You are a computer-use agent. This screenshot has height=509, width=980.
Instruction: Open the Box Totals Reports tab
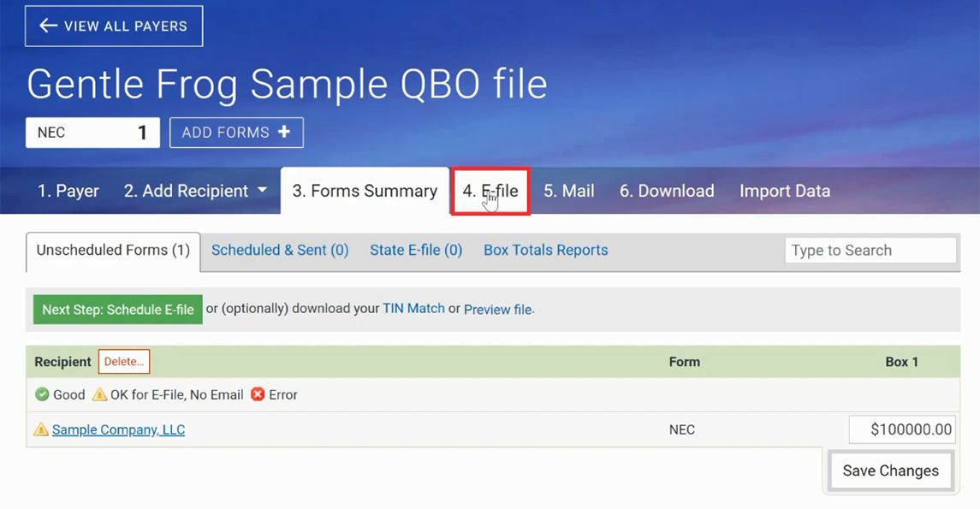[x=545, y=250]
